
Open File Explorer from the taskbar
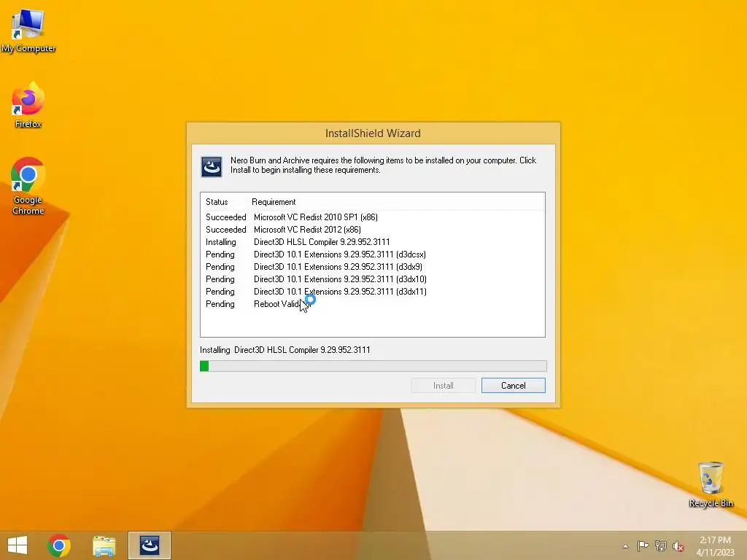point(104,545)
